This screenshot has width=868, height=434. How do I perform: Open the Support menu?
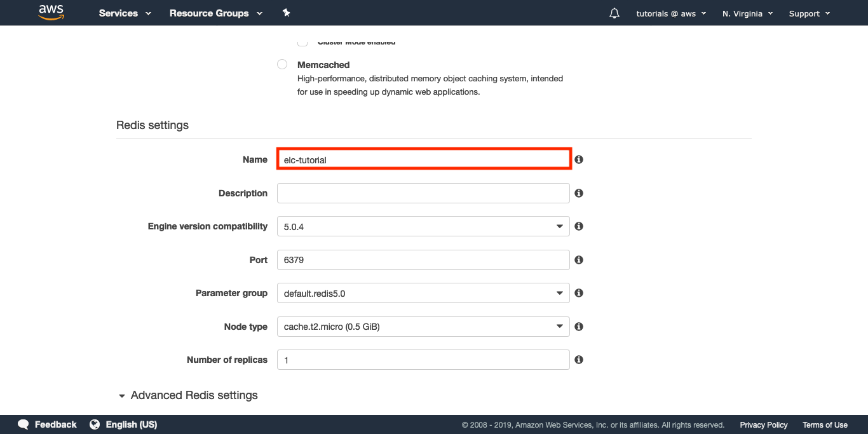(x=810, y=13)
